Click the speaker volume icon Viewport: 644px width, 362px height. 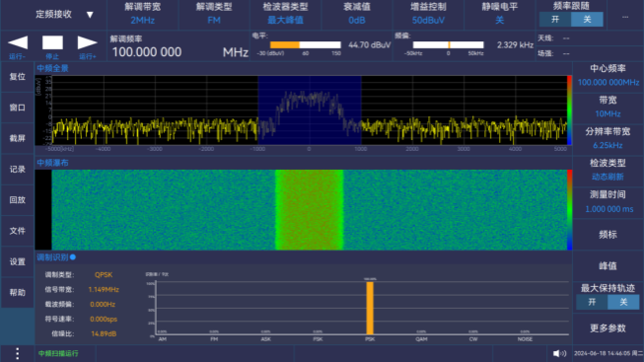point(559,353)
